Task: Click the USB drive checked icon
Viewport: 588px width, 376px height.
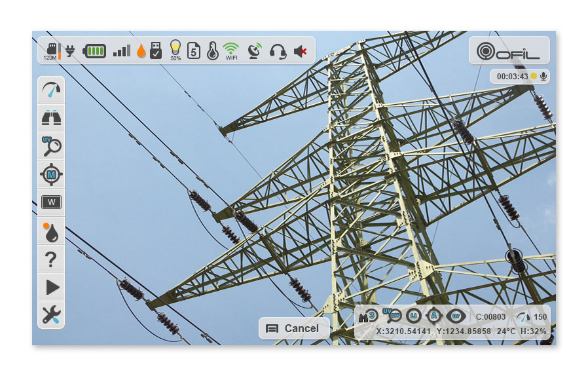Action: click(x=156, y=50)
